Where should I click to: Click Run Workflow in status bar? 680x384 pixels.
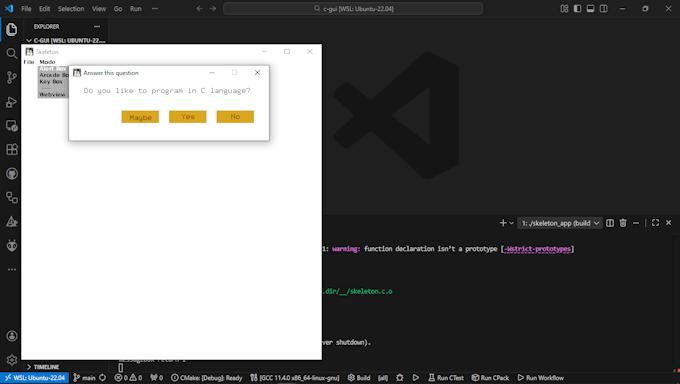541,378
